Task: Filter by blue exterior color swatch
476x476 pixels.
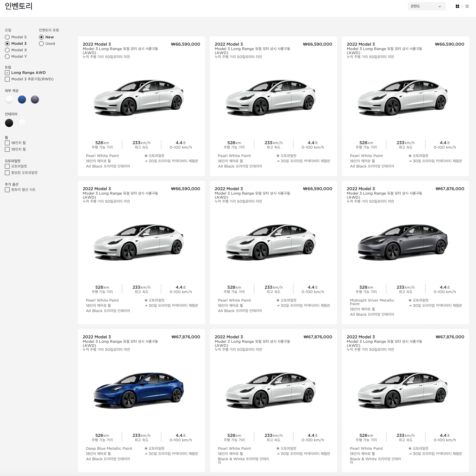Action: 22,100
